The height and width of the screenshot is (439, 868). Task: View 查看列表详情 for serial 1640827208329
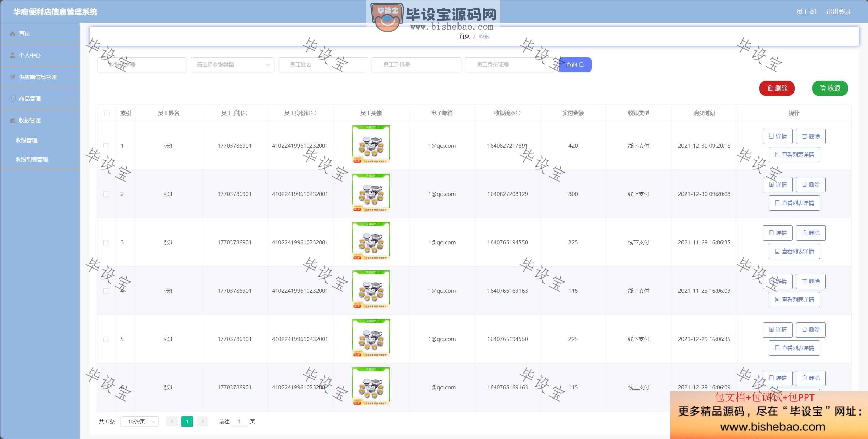(794, 203)
